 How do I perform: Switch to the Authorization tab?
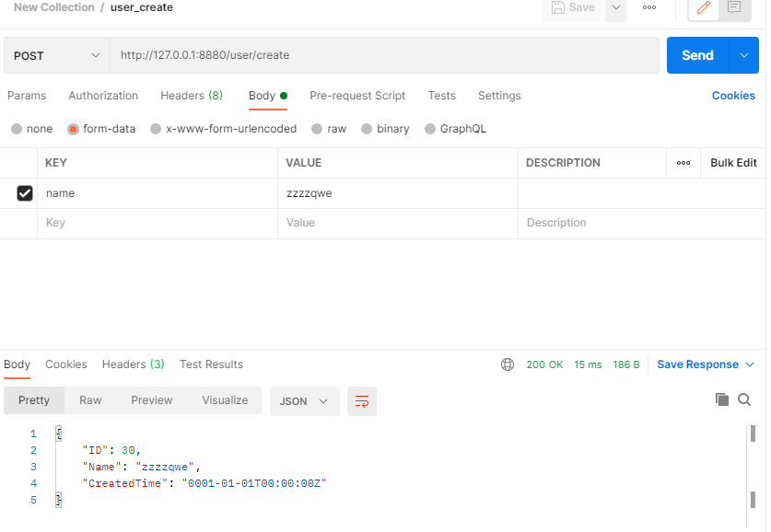click(103, 96)
